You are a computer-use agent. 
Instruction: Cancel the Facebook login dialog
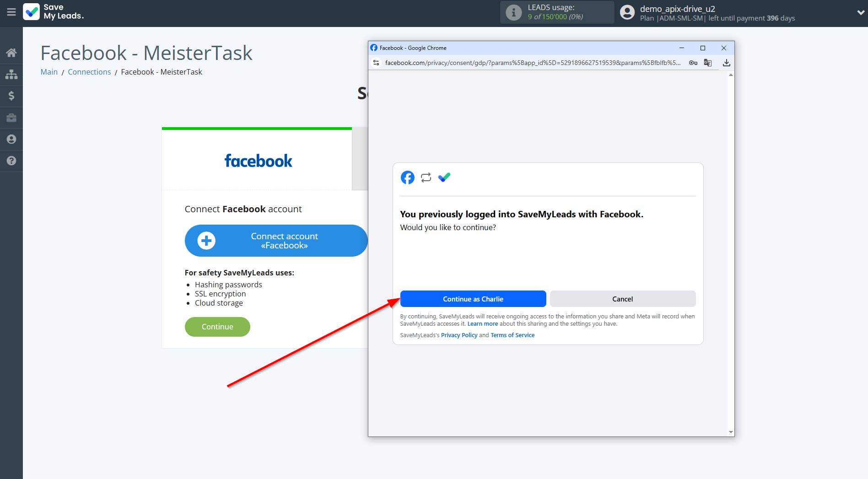tap(622, 299)
